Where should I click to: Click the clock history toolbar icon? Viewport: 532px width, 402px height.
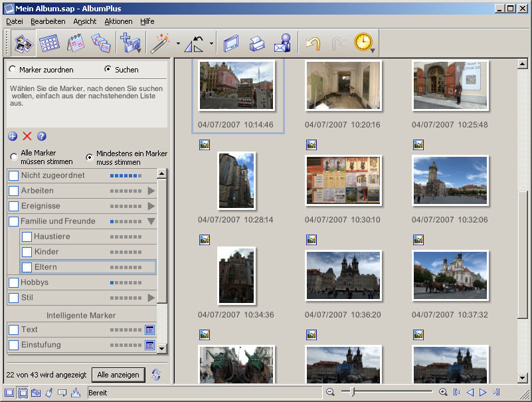(363, 43)
